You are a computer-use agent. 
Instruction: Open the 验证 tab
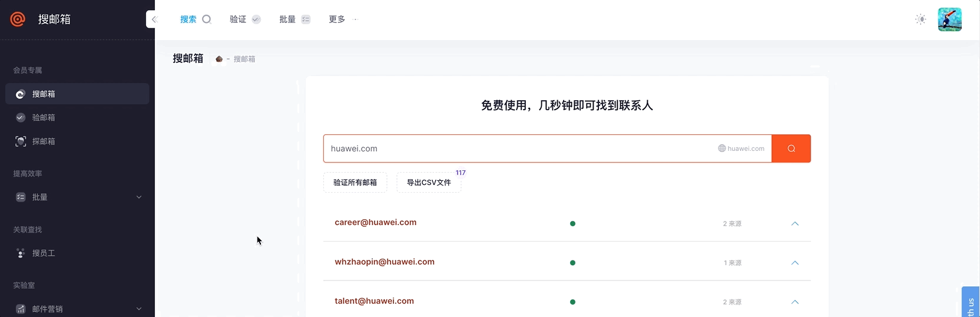click(238, 19)
